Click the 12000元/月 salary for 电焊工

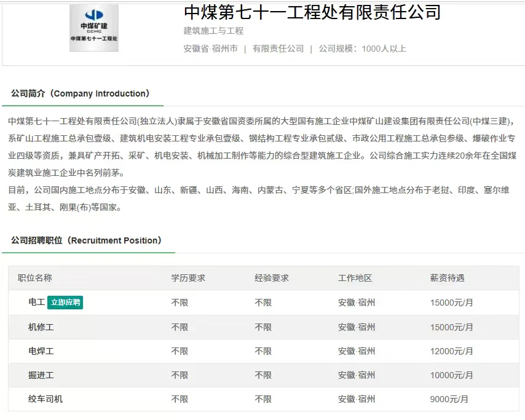451,351
